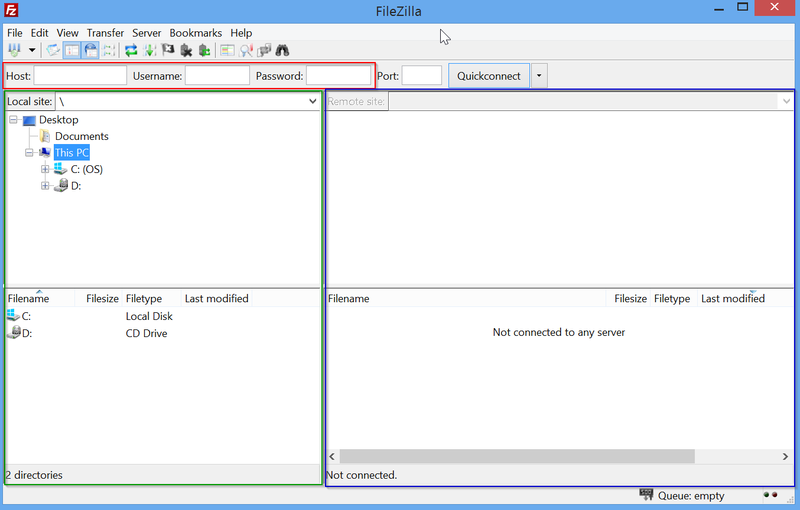Open the Site Manager toolbar icon
This screenshot has height=510, width=800.
(x=14, y=50)
